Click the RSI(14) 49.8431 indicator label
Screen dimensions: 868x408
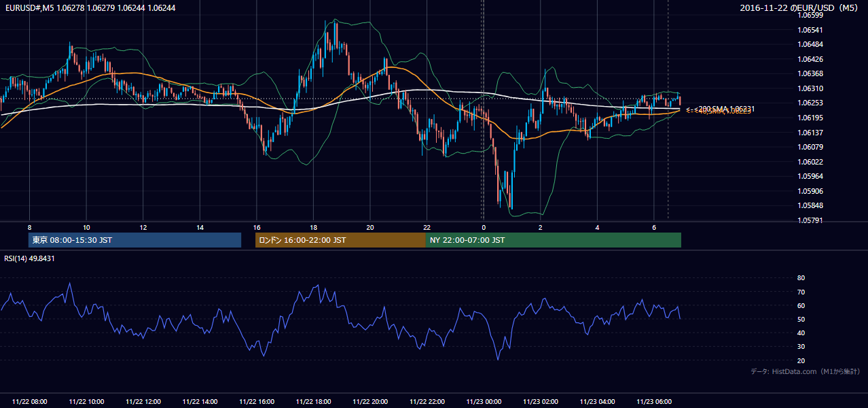29,258
